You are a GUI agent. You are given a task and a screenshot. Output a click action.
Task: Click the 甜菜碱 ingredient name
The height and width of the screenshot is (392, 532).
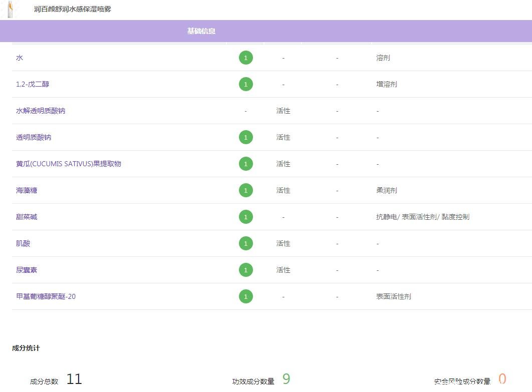(x=27, y=217)
